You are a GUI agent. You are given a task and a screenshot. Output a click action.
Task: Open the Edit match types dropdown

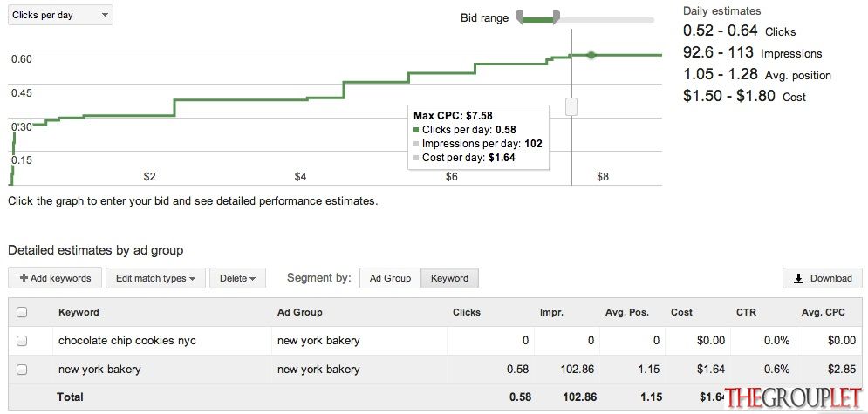click(155, 278)
